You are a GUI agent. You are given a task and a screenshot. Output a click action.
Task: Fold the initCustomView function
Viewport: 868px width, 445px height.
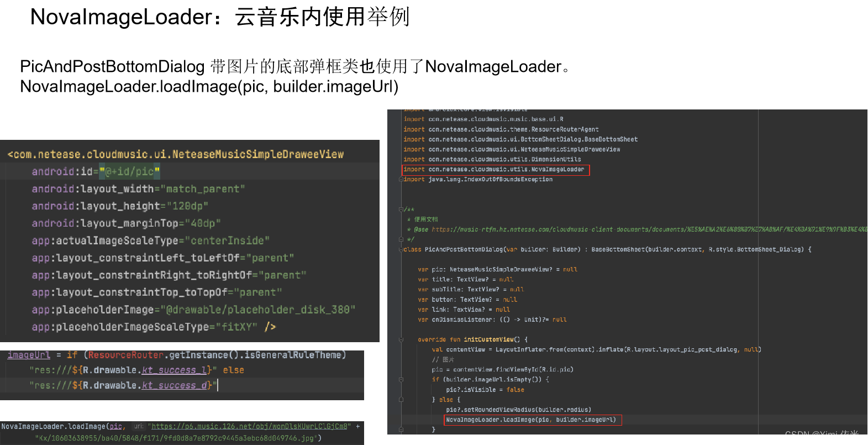click(x=401, y=340)
